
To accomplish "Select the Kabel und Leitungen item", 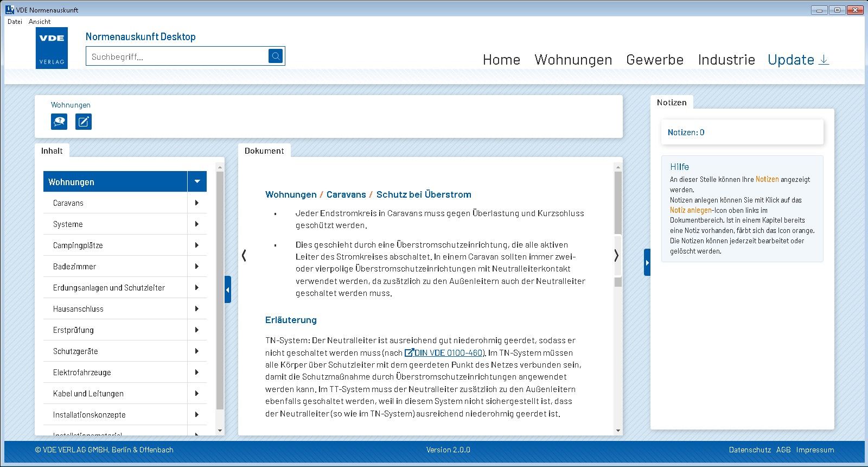I will pyautogui.click(x=116, y=393).
